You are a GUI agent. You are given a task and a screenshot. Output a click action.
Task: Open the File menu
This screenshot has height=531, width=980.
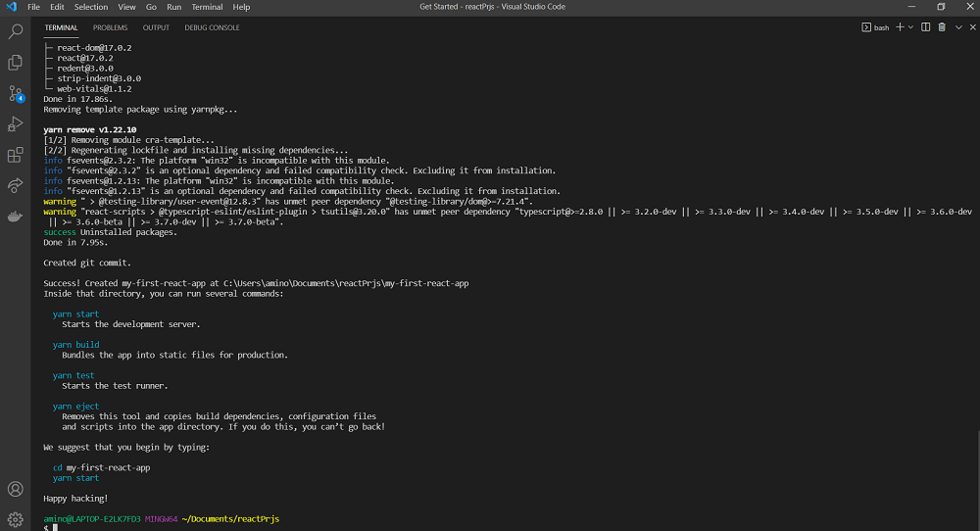[x=33, y=7]
